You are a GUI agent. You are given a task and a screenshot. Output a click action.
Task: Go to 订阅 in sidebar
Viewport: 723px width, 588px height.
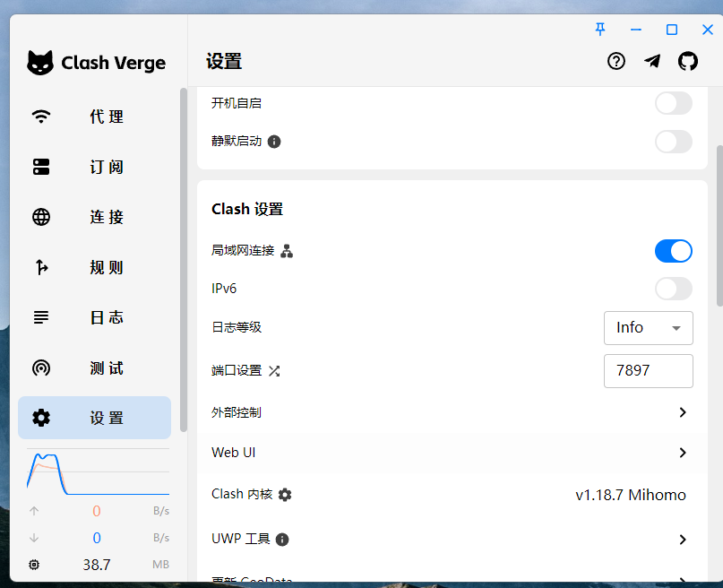tap(95, 167)
